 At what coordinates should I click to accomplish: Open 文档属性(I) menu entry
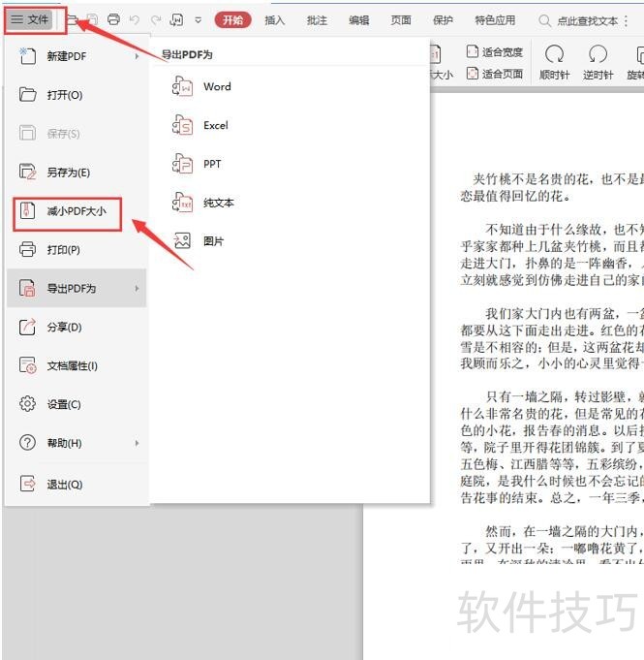[x=77, y=365]
